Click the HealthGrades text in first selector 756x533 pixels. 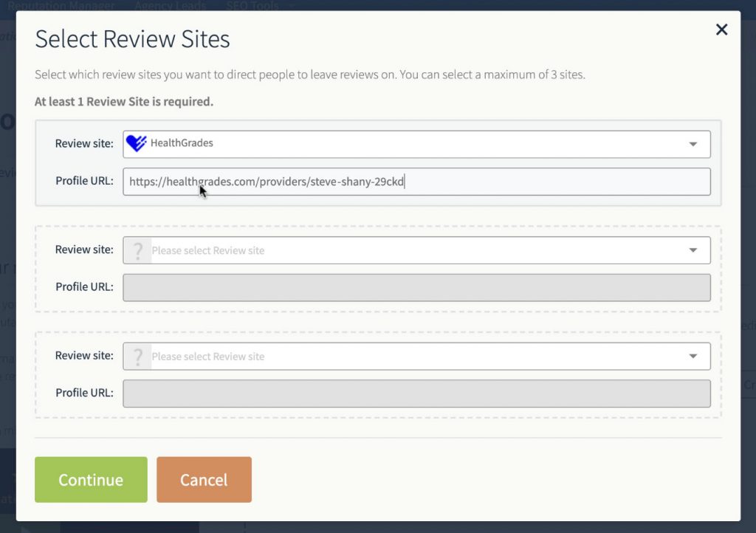tap(182, 143)
